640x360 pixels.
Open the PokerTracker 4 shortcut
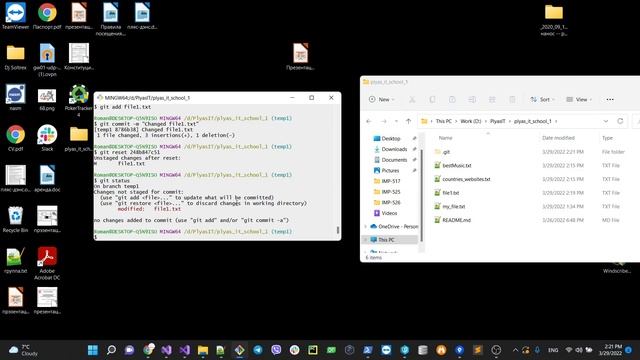pos(78,100)
